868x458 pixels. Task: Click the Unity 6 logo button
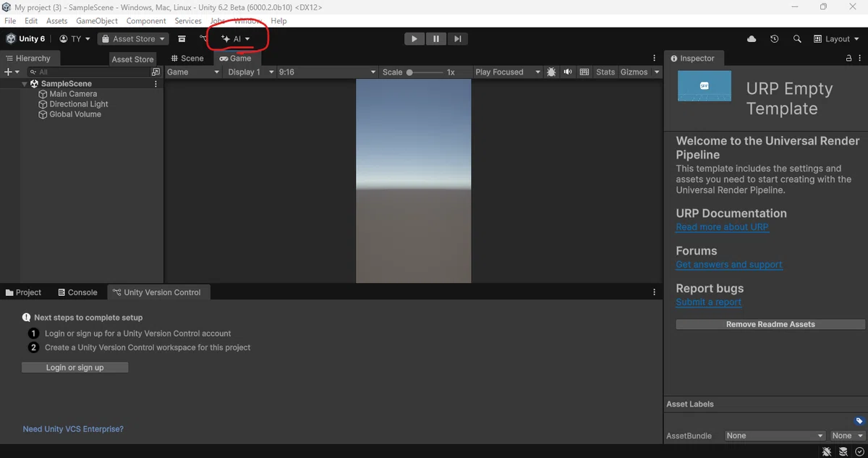tap(25, 39)
